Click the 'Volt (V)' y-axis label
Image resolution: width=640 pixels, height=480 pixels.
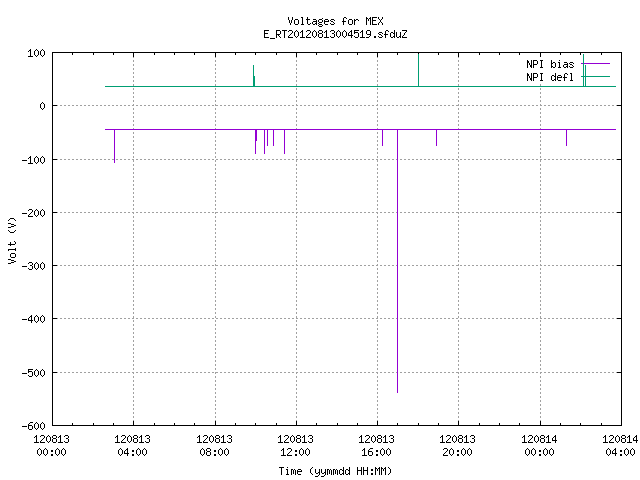click(12, 240)
